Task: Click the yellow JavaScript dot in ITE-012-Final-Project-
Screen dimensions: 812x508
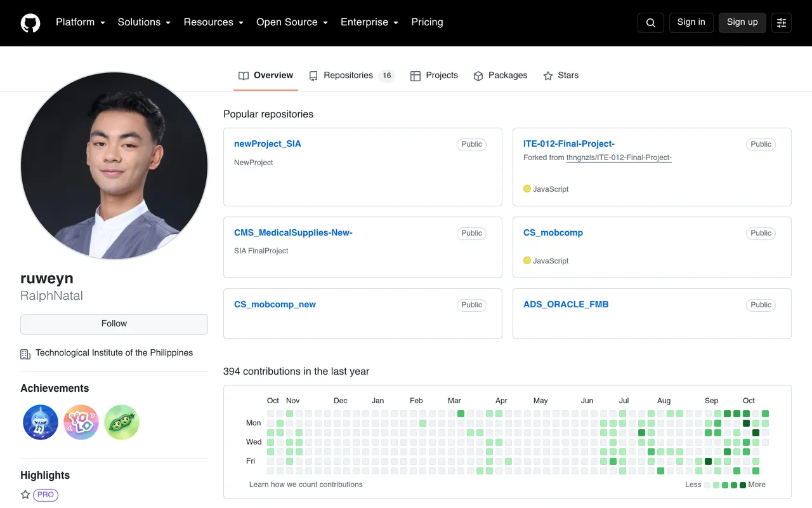Action: (x=527, y=189)
